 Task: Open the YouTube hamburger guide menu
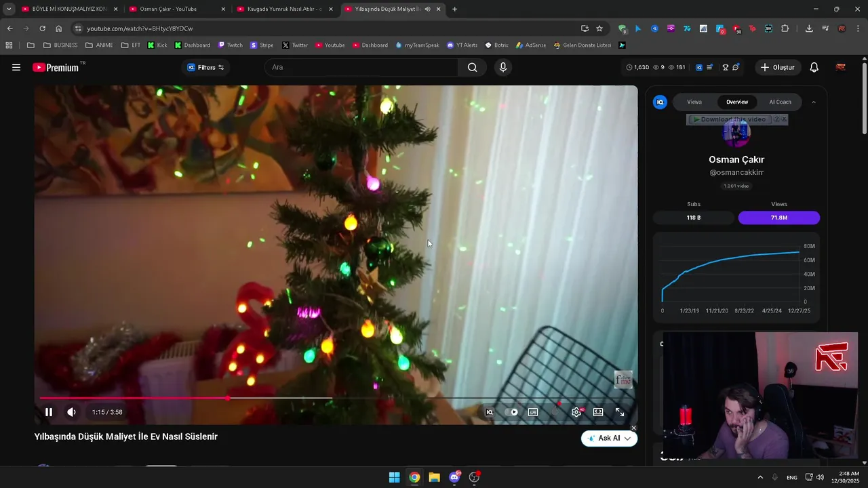pos(16,67)
